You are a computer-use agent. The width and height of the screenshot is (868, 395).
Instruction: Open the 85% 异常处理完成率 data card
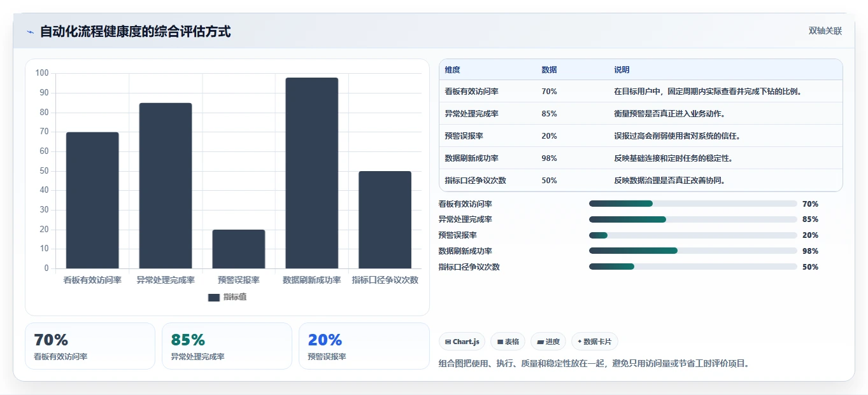(x=227, y=346)
